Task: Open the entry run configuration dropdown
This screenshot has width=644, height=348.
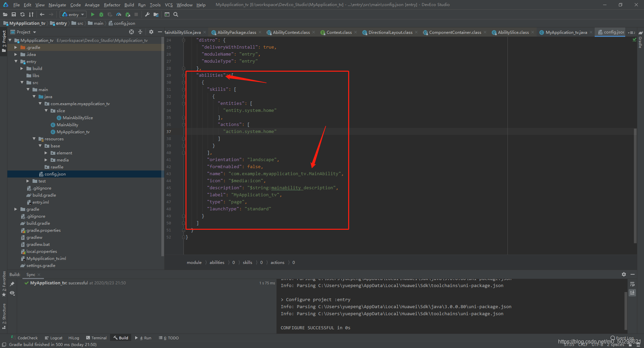Action: pyautogui.click(x=73, y=14)
